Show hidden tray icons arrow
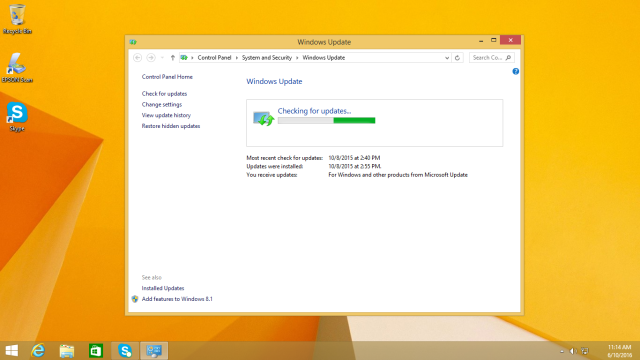Screen dimensions: 640x360 562,351
